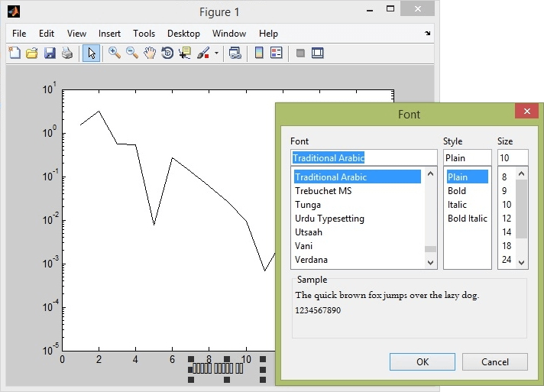Image resolution: width=544 pixels, height=392 pixels.
Task: Click the dock figure arrow in menu bar
Action: (x=427, y=34)
